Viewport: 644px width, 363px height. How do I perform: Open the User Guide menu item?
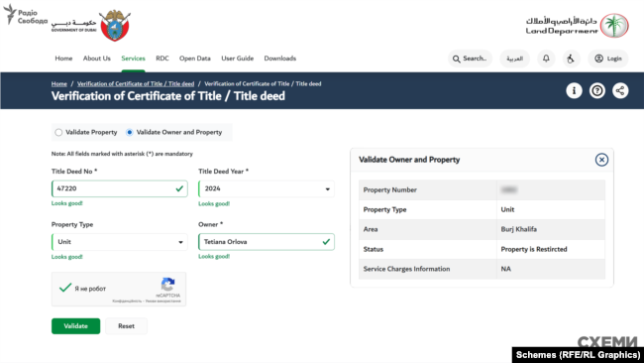[x=238, y=59]
